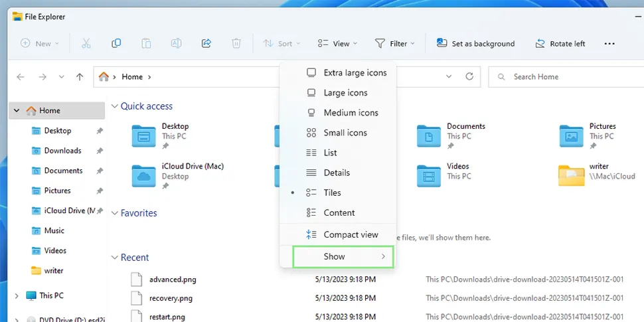Go up one folder level arrow

tap(80, 77)
